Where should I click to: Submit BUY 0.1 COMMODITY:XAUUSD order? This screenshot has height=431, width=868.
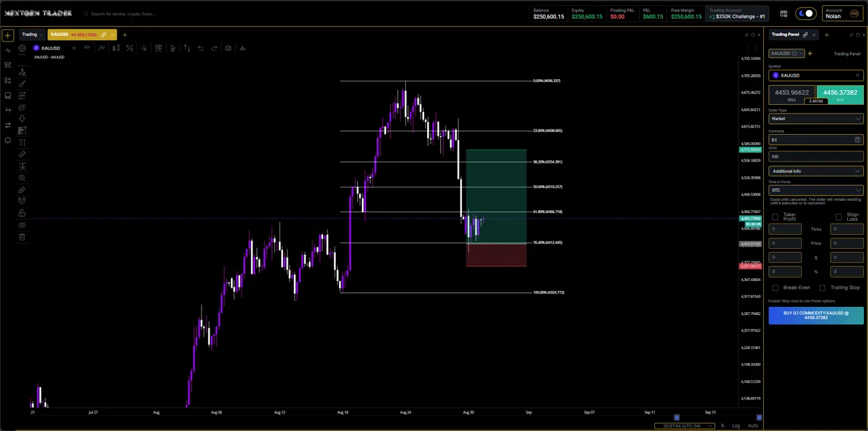point(816,316)
